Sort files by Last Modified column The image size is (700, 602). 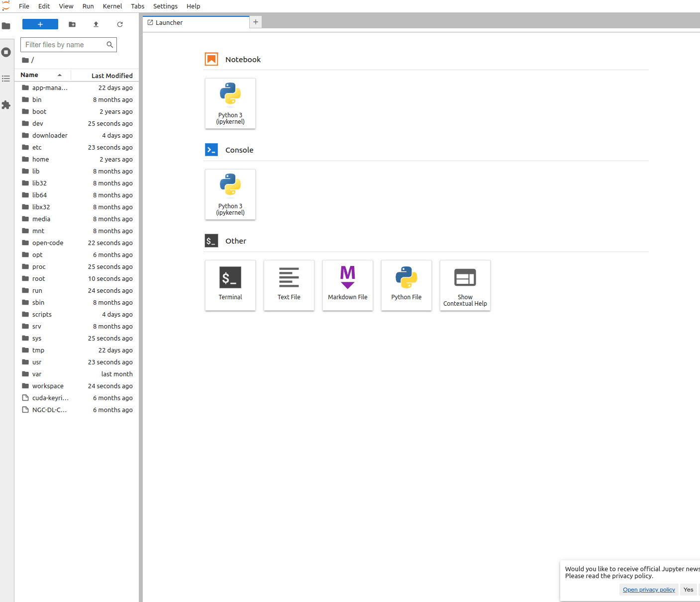coord(105,76)
